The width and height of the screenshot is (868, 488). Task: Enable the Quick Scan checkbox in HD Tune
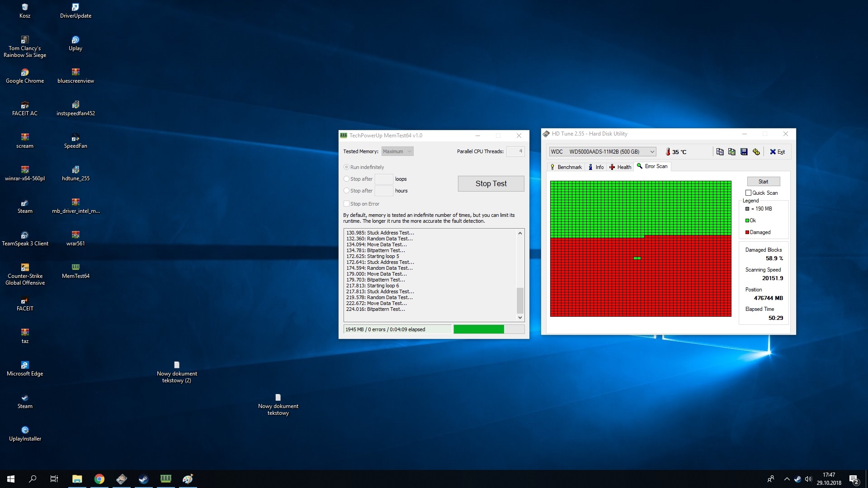coord(749,193)
